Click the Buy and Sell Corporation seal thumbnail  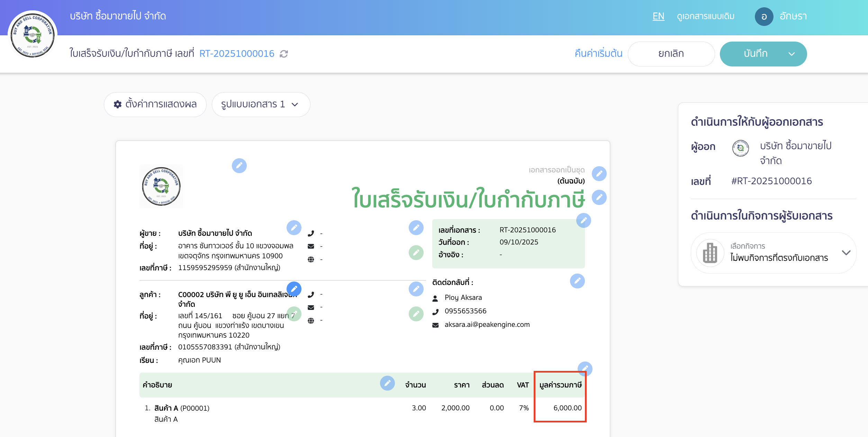coord(161,186)
